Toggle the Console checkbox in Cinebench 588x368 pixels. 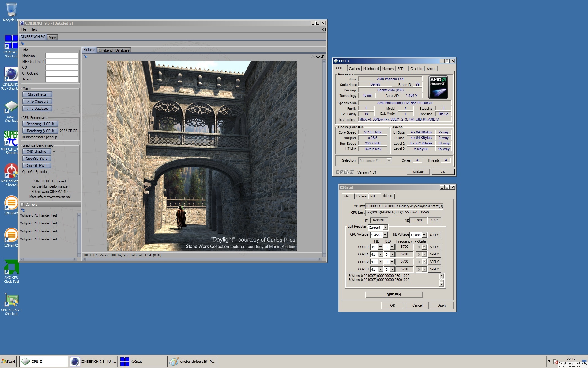pyautogui.click(x=22, y=205)
